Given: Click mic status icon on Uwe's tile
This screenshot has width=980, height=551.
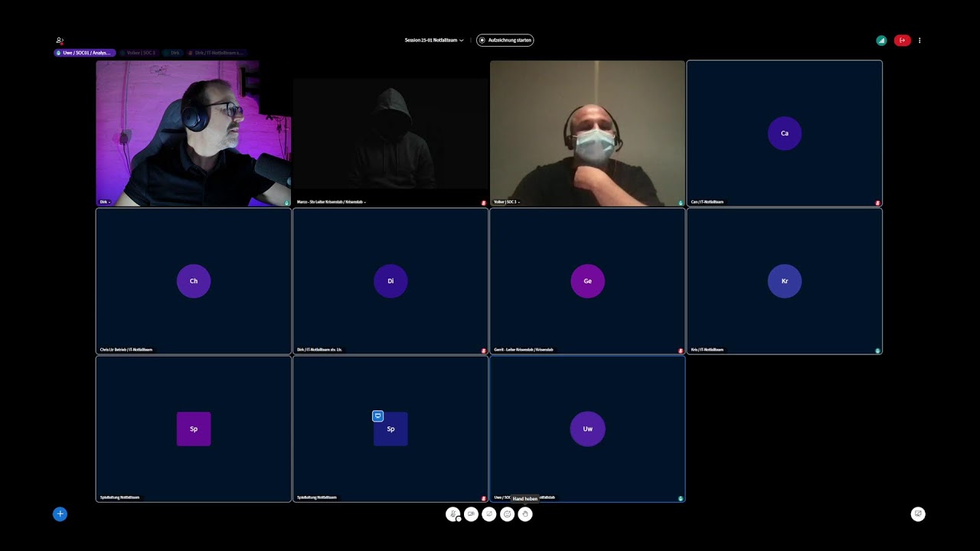Looking at the screenshot, I should [681, 498].
